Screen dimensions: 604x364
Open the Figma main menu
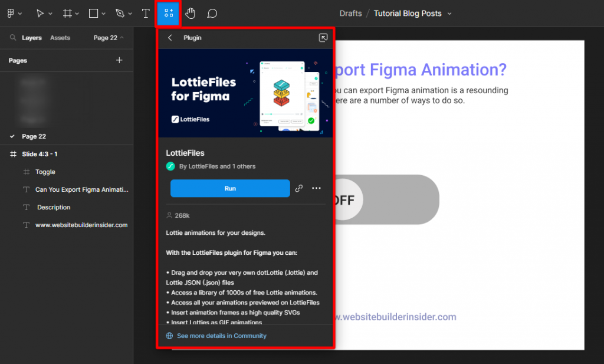pyautogui.click(x=11, y=13)
